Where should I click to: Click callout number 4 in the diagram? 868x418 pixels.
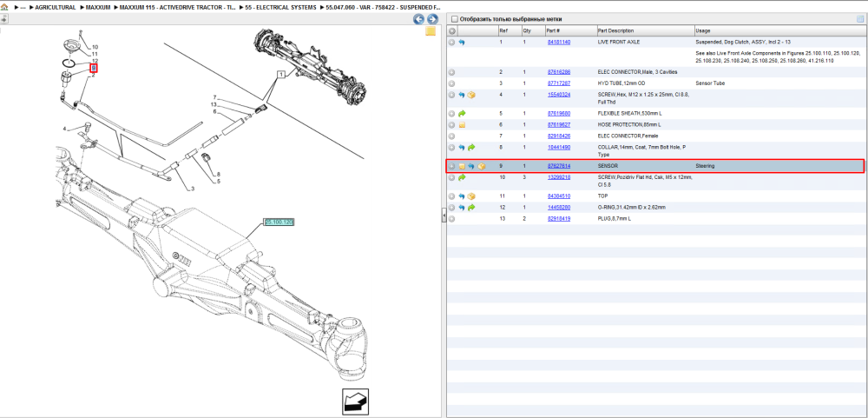pos(64,129)
